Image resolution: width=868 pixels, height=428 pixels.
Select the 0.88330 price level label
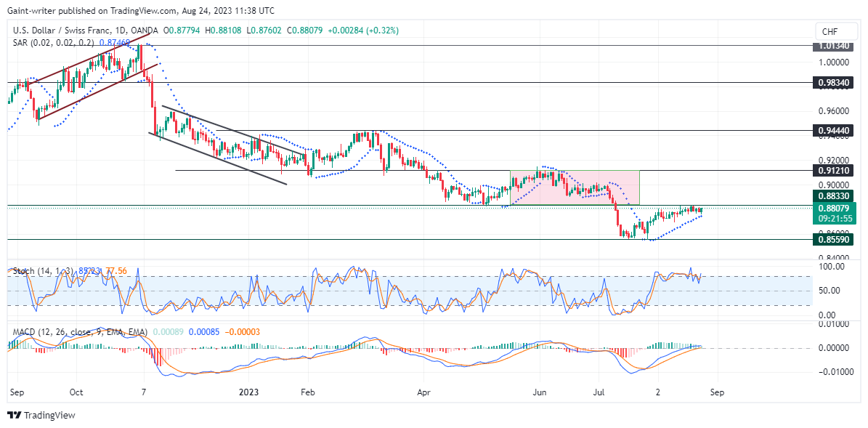(x=835, y=195)
